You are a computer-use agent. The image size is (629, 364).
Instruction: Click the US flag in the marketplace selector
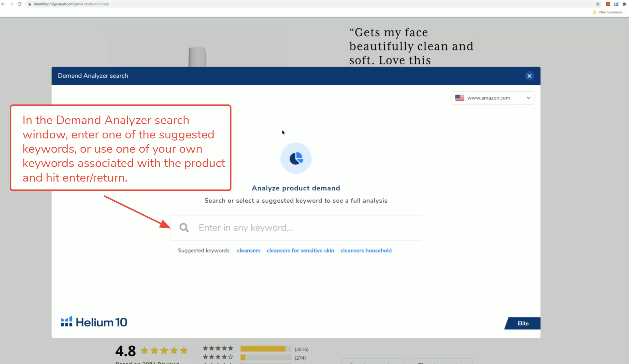(459, 98)
